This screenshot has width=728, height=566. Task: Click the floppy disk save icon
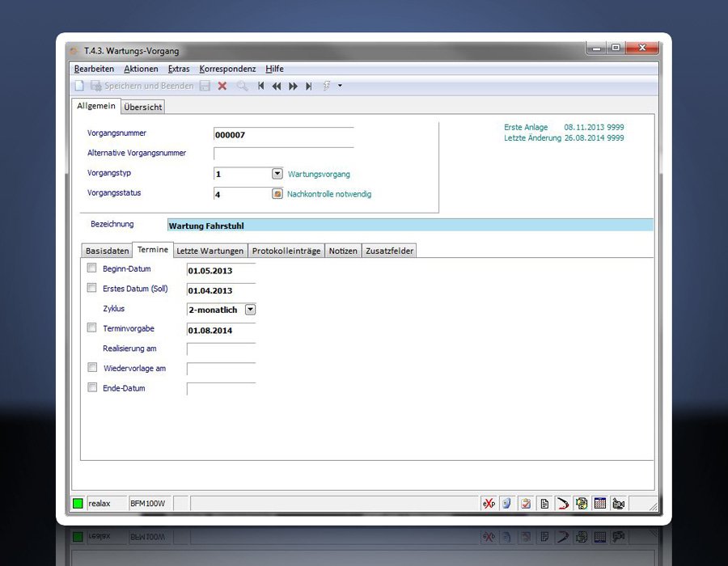pyautogui.click(x=205, y=86)
